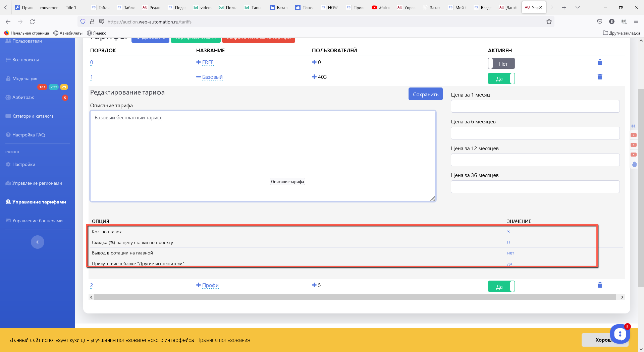Click the horizontal table scrollbar
Screen dimensions: 644x352
click(x=355, y=297)
